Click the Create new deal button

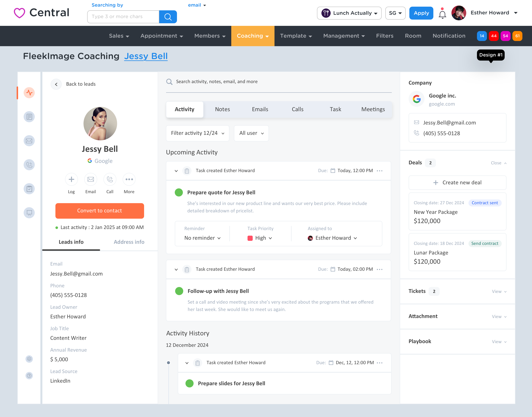457,183
